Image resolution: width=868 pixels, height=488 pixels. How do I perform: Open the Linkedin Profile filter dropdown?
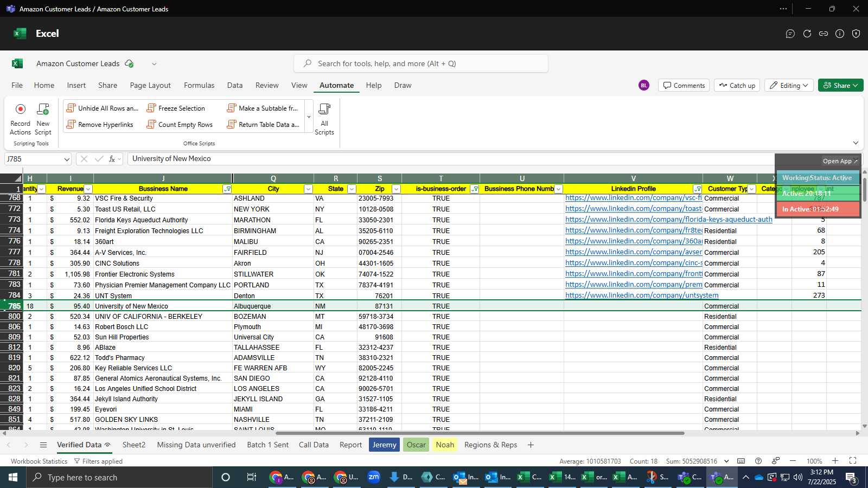(x=697, y=189)
